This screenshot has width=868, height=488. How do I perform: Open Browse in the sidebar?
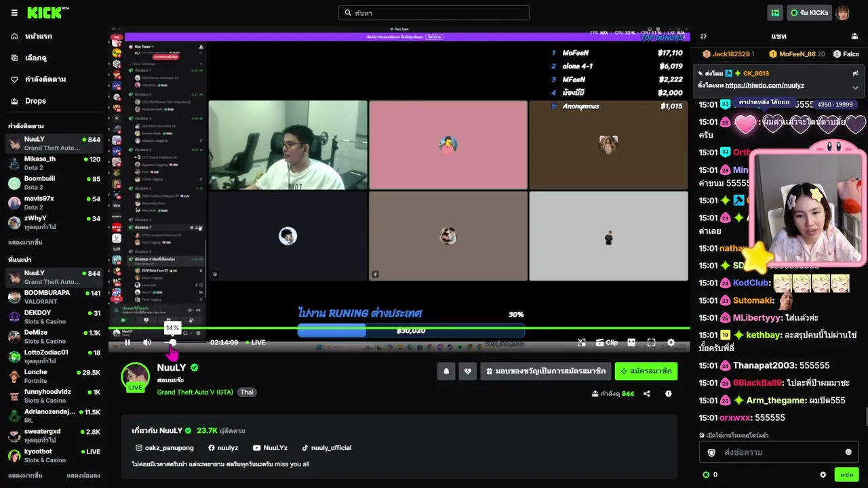coord(54,58)
